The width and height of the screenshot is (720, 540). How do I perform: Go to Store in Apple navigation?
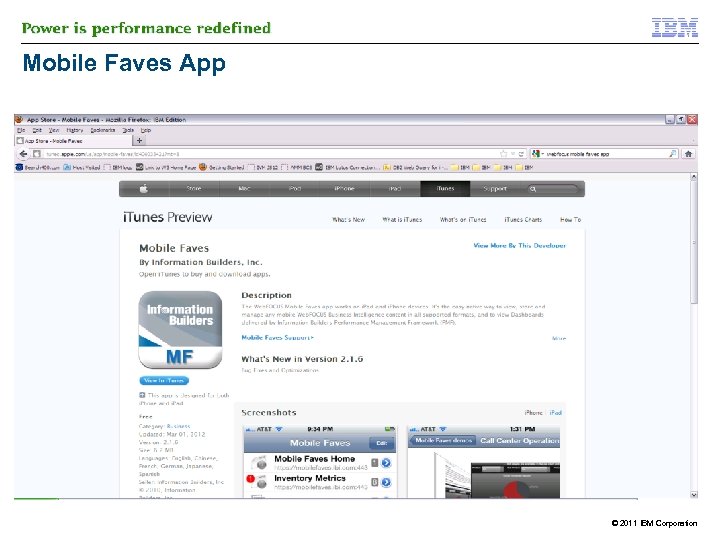point(194,189)
